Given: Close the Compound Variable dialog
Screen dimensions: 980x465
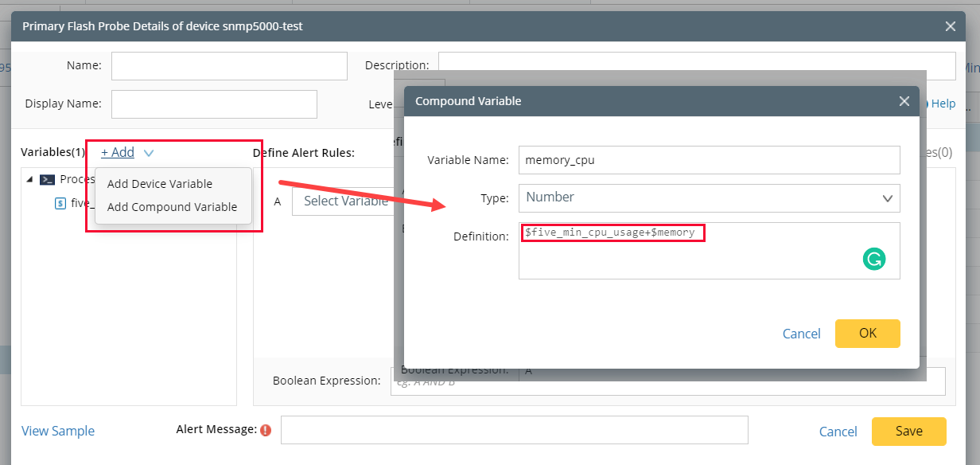Looking at the screenshot, I should [x=904, y=101].
